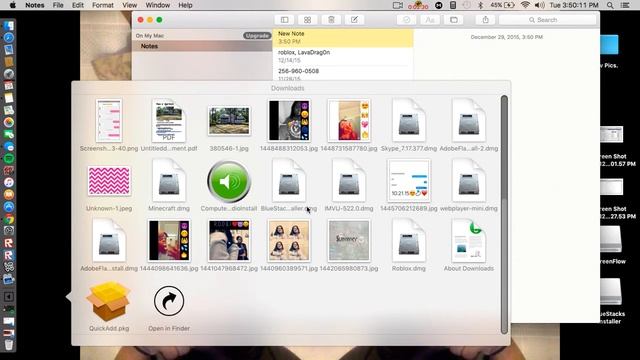This screenshot has height=360, width=640.
Task: Open the 256-960-0508 note
Action: click(343, 74)
